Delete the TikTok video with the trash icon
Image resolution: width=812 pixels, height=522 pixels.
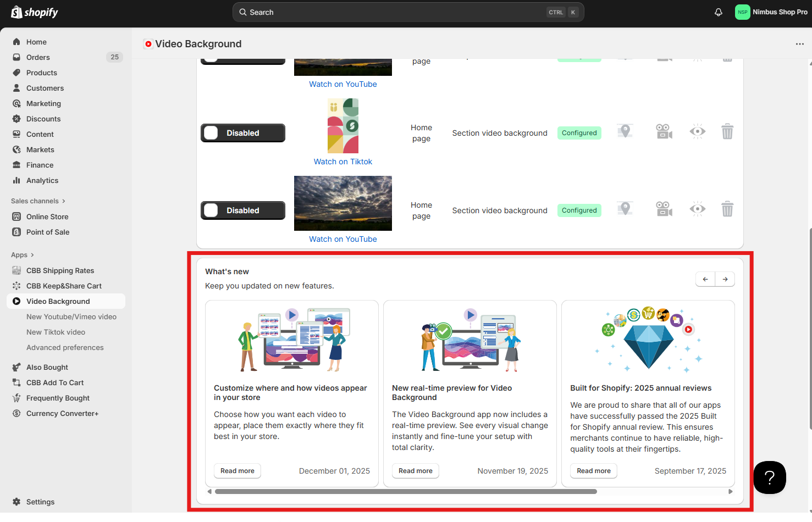pos(727,131)
